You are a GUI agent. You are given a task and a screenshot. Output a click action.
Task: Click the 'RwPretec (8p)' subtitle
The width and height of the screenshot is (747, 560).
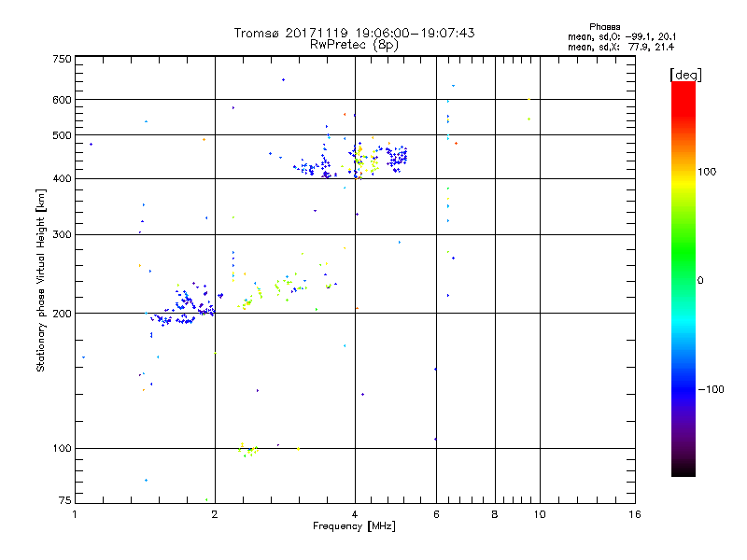pyautogui.click(x=354, y=45)
